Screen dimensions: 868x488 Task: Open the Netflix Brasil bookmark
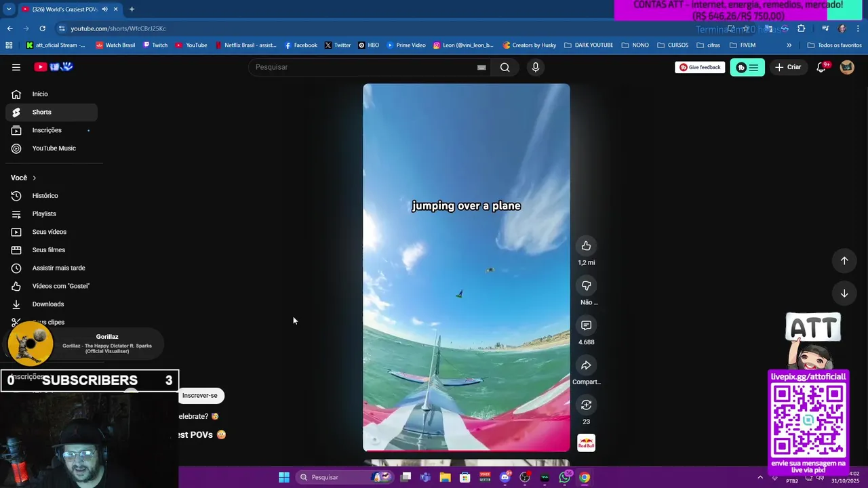point(245,45)
